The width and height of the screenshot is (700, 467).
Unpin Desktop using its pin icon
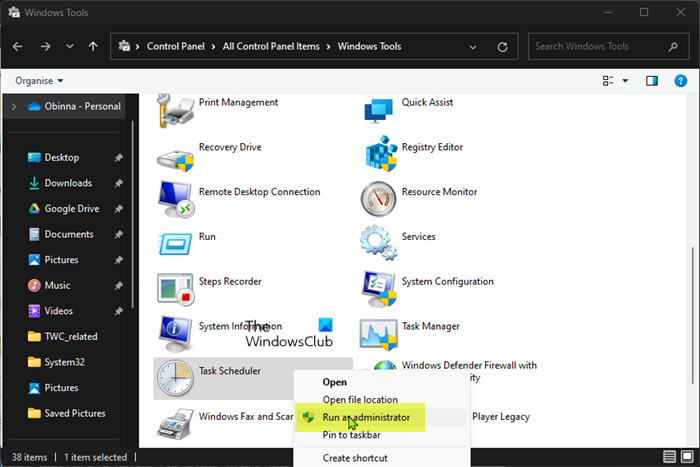coord(118,158)
